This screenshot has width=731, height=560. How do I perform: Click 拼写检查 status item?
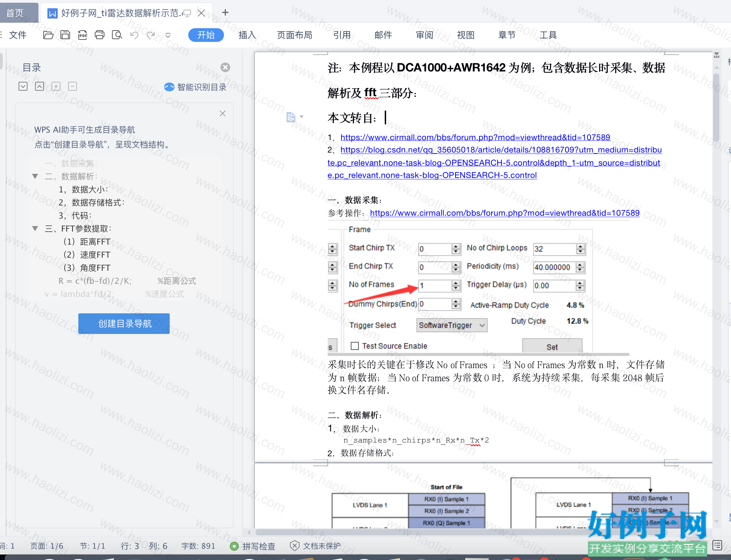point(253,546)
